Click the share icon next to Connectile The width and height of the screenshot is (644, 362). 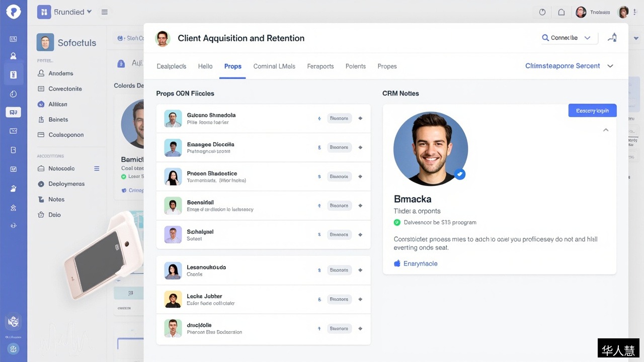612,38
